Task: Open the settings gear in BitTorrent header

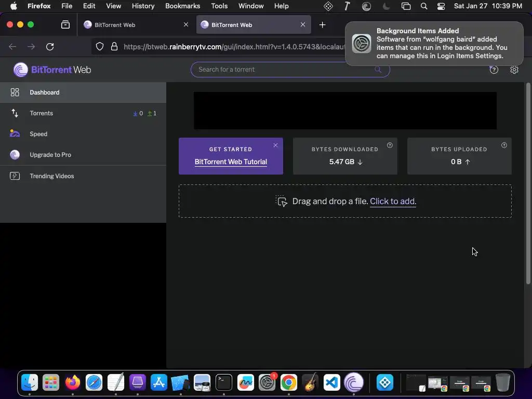Action: (x=514, y=70)
